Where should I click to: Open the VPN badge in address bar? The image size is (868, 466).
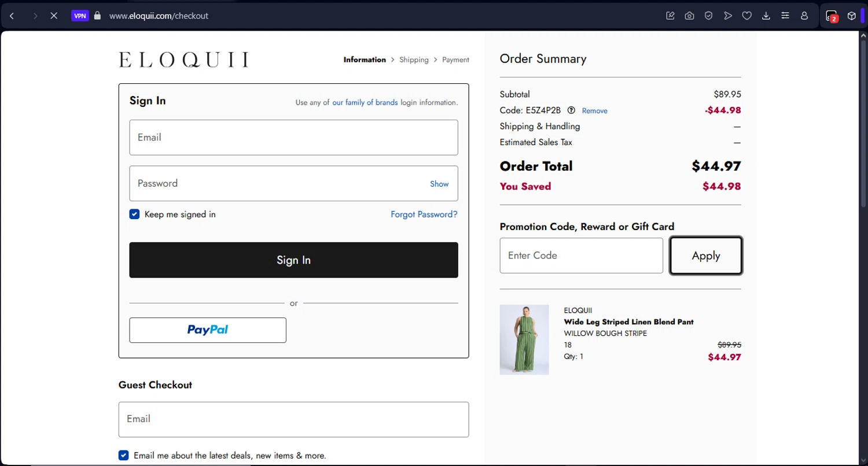pyautogui.click(x=80, y=16)
